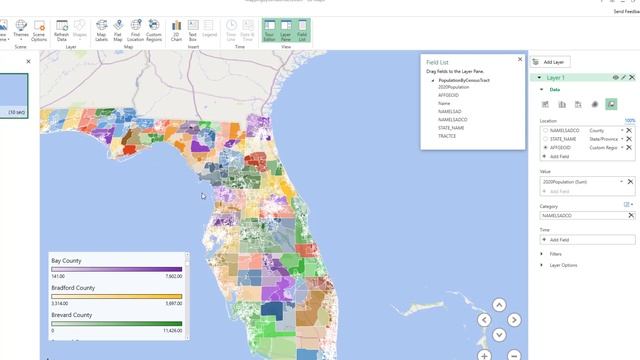Click the Bay County purple legend gradient
The image size is (640, 360).
click(117, 269)
